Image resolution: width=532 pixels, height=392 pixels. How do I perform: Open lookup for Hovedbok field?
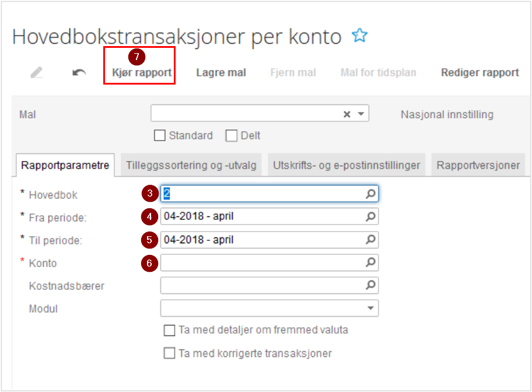coord(370,194)
